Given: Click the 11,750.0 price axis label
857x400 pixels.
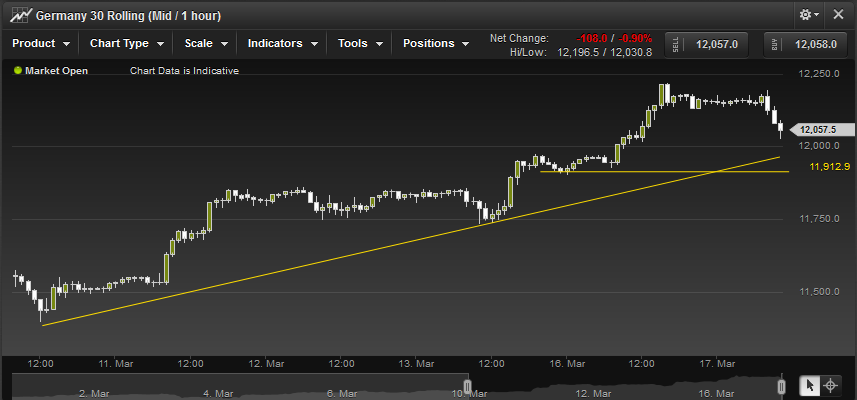Looking at the screenshot, I should pos(820,219).
